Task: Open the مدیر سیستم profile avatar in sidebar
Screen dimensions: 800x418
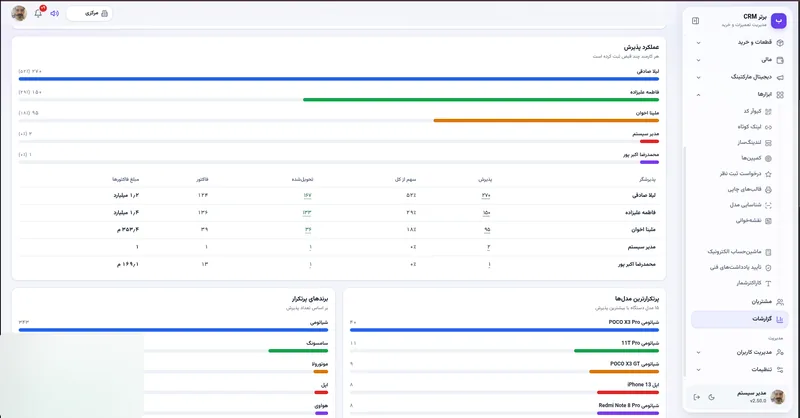Action: click(x=778, y=397)
